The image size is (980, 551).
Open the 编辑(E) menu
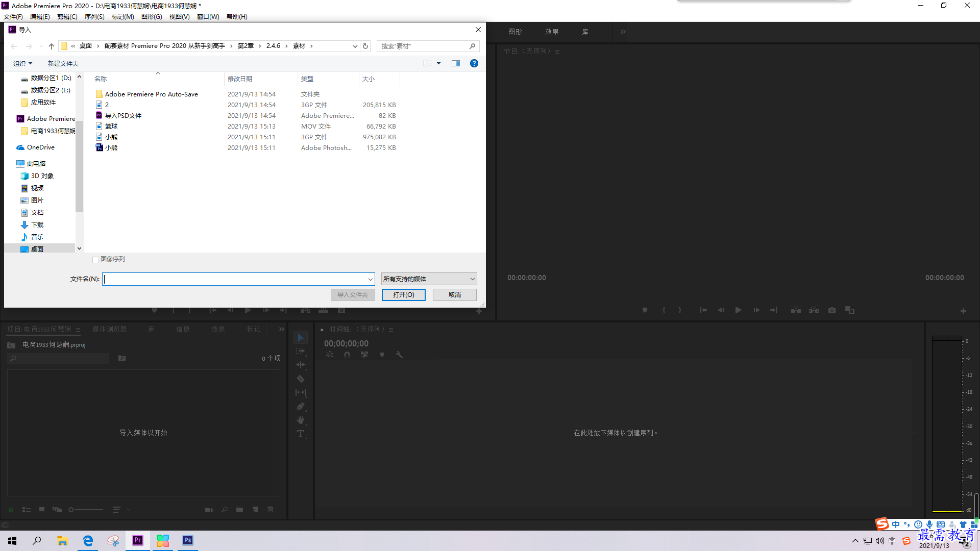[40, 17]
